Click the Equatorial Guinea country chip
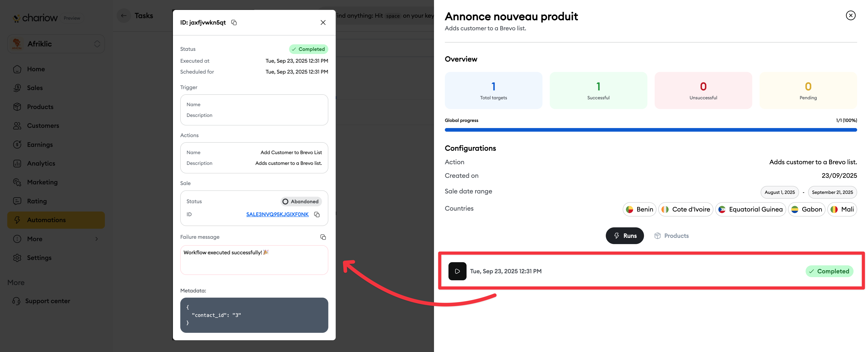The width and height of the screenshot is (868, 352). [x=750, y=209]
